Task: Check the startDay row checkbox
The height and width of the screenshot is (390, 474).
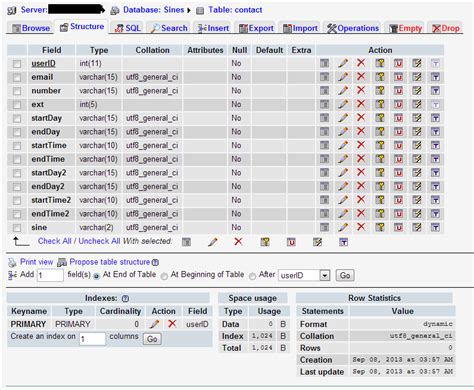Action: tap(17, 118)
